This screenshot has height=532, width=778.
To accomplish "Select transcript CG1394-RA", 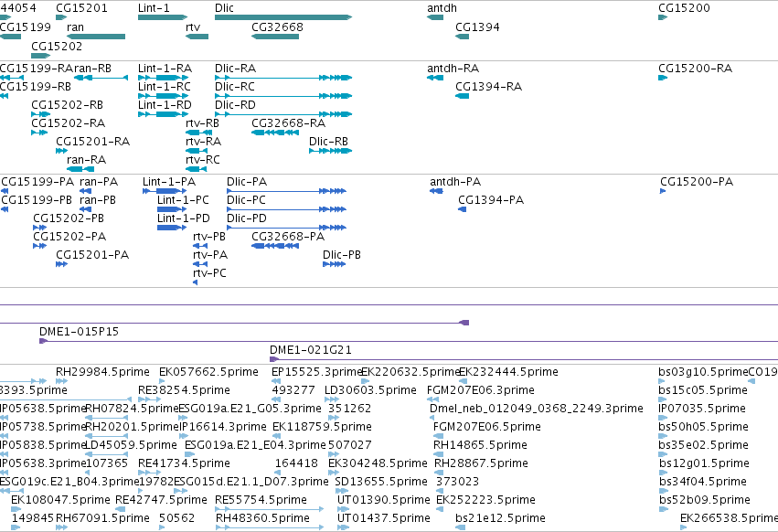I will coord(462,96).
